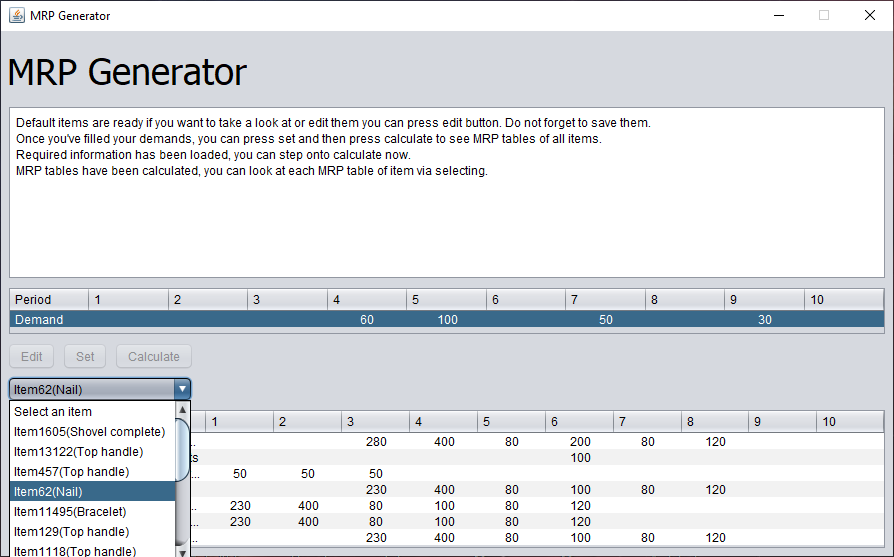Click the demand value 50 in period 7
The image size is (894, 557).
tap(606, 320)
